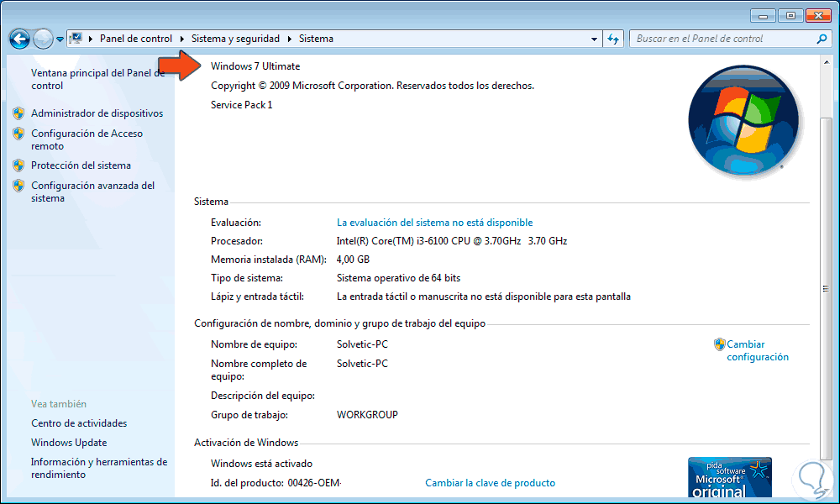The image size is (840, 504).
Task: Go back with the blue Back arrow button
Action: click(x=19, y=39)
